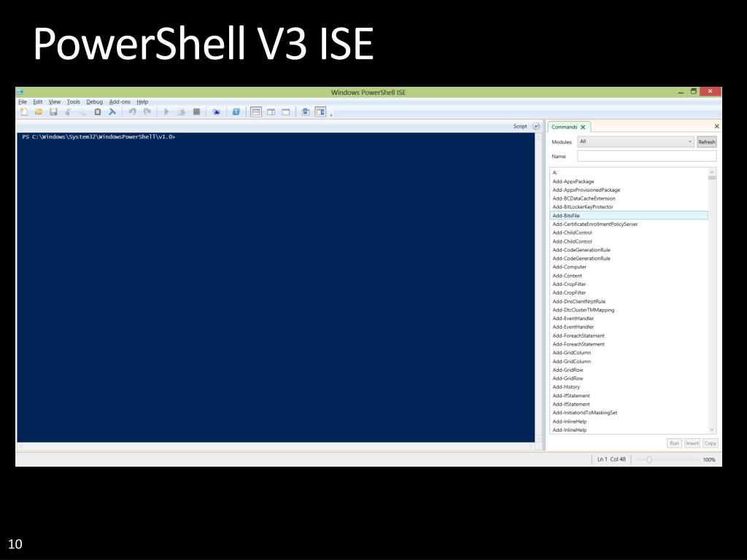
Task: Open the Add-ons menu
Action: point(120,102)
